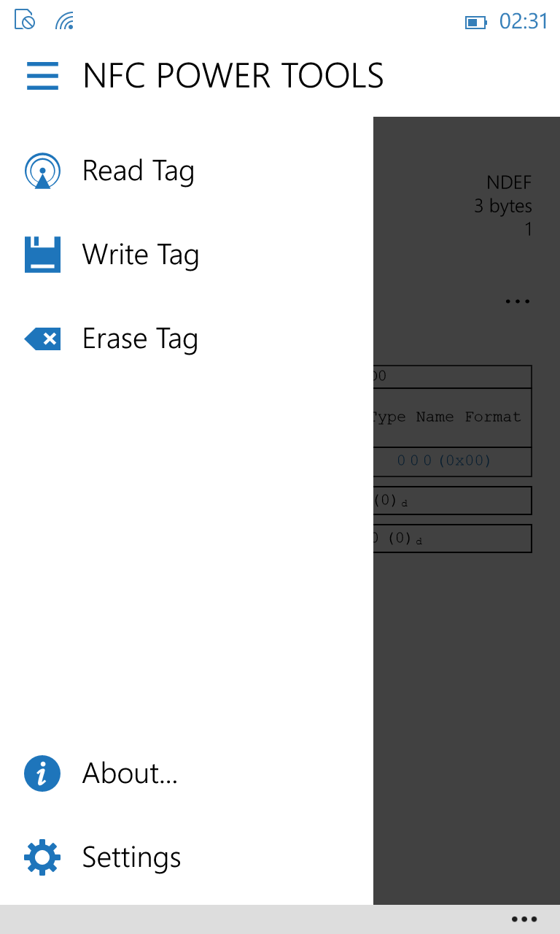
Task: Click the WiFi signal status icon
Action: 64,21
